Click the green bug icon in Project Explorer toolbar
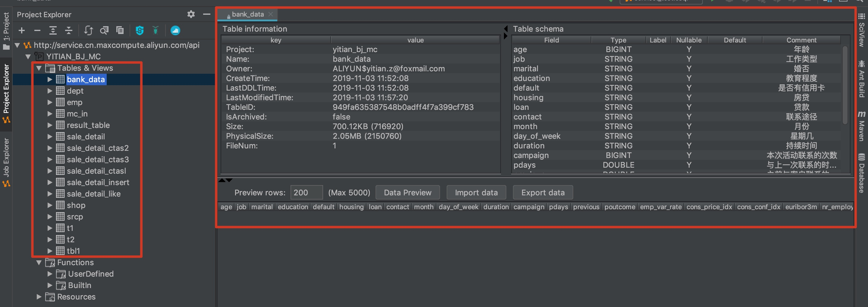Image resolution: width=868 pixels, height=307 pixels. 155,30
